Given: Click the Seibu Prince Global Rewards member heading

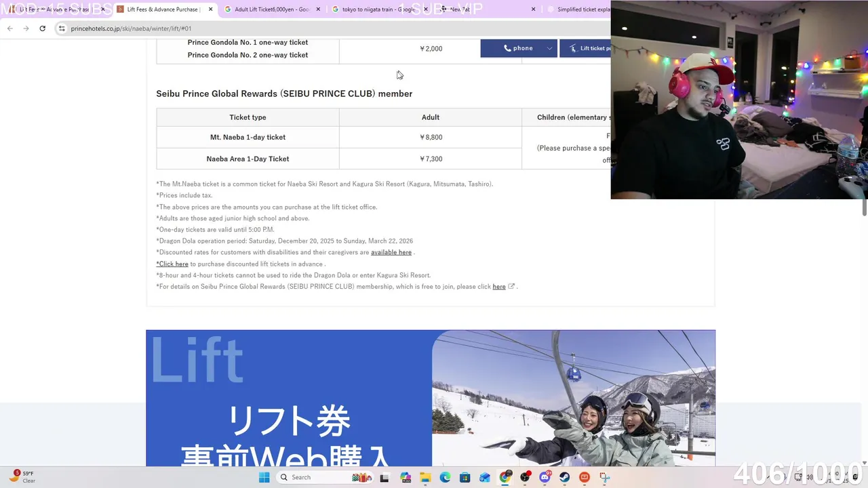Looking at the screenshot, I should [x=284, y=94].
